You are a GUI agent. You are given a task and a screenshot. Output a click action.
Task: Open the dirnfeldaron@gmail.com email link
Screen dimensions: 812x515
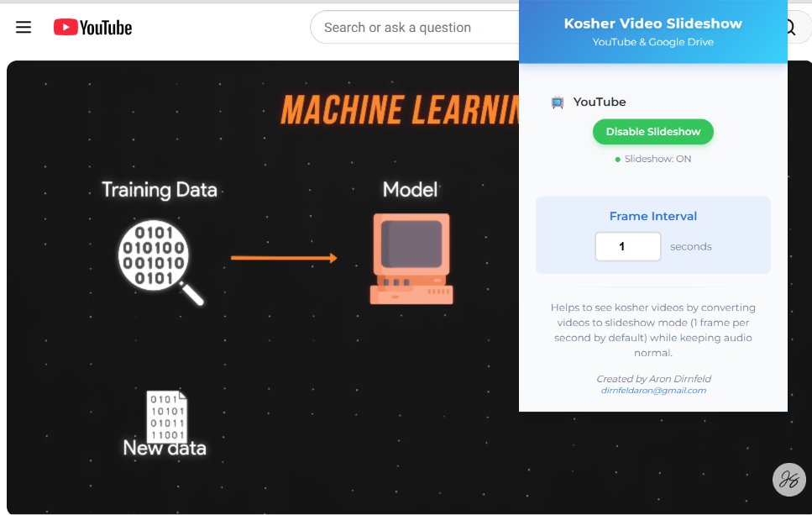click(653, 391)
